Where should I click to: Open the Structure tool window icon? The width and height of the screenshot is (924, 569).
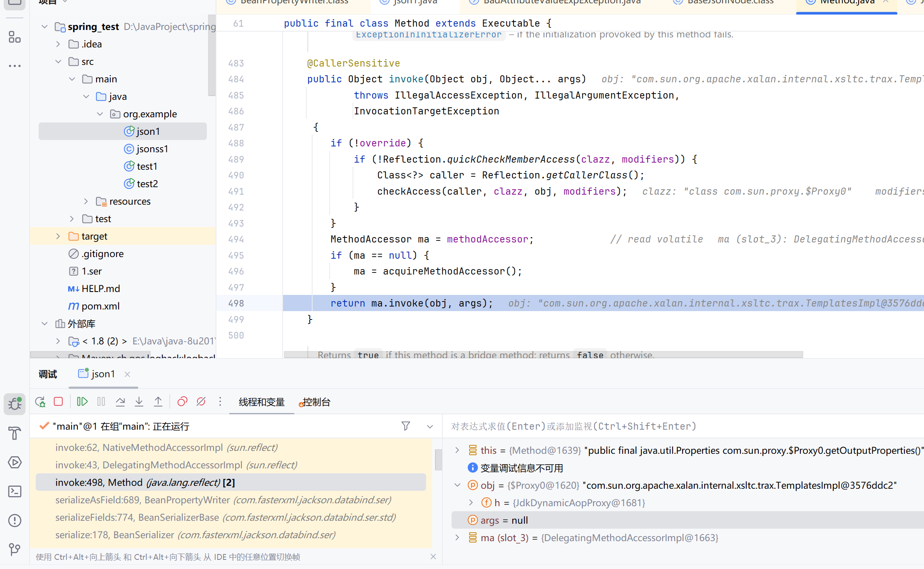click(x=15, y=37)
